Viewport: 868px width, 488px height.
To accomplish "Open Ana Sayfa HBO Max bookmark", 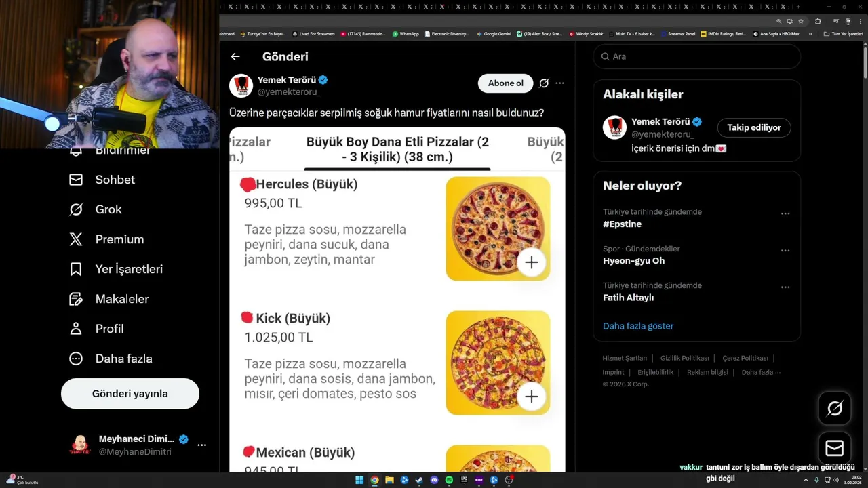I will tap(776, 34).
